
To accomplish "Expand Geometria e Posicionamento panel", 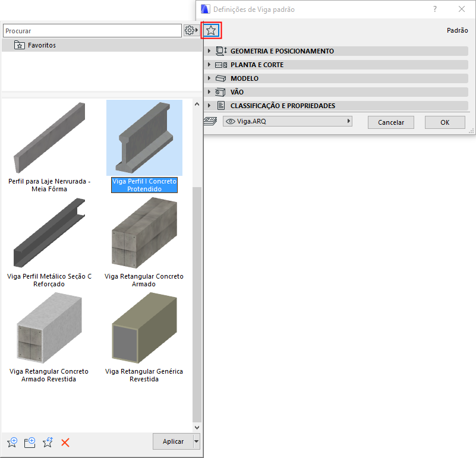I will tap(209, 50).
